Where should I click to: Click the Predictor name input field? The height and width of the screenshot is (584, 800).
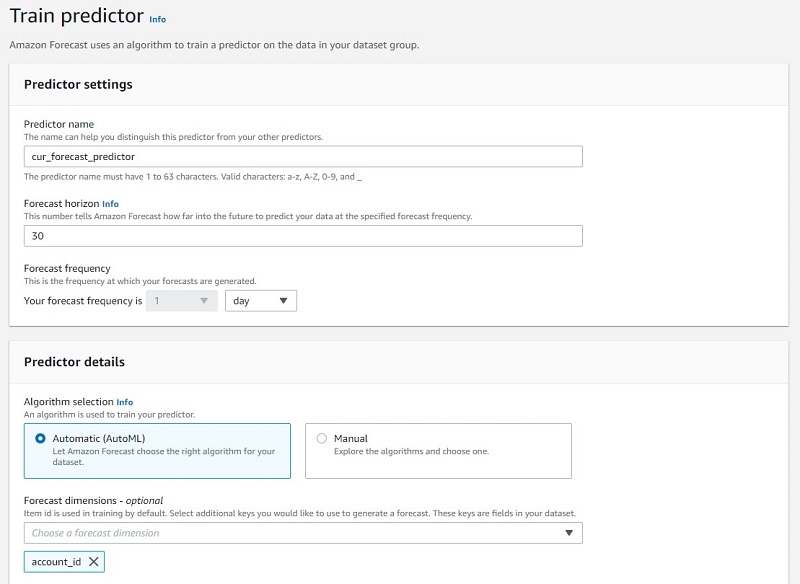click(x=303, y=157)
